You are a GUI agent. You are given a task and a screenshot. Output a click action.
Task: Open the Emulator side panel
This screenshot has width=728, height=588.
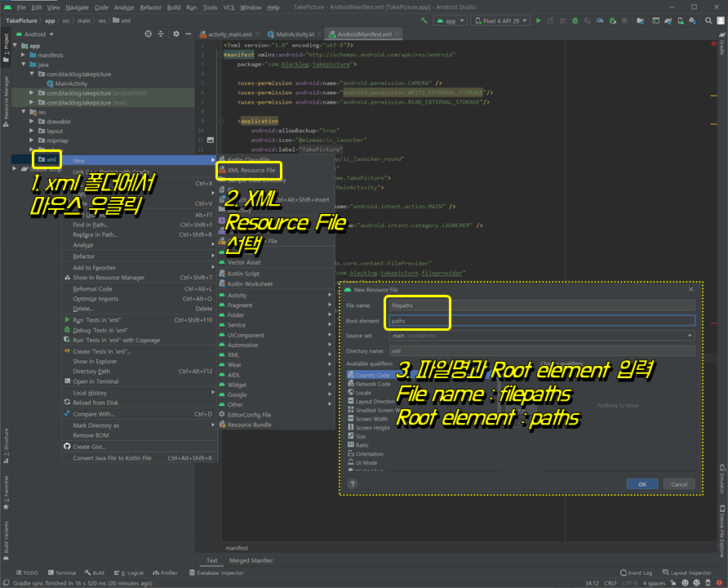722,479
